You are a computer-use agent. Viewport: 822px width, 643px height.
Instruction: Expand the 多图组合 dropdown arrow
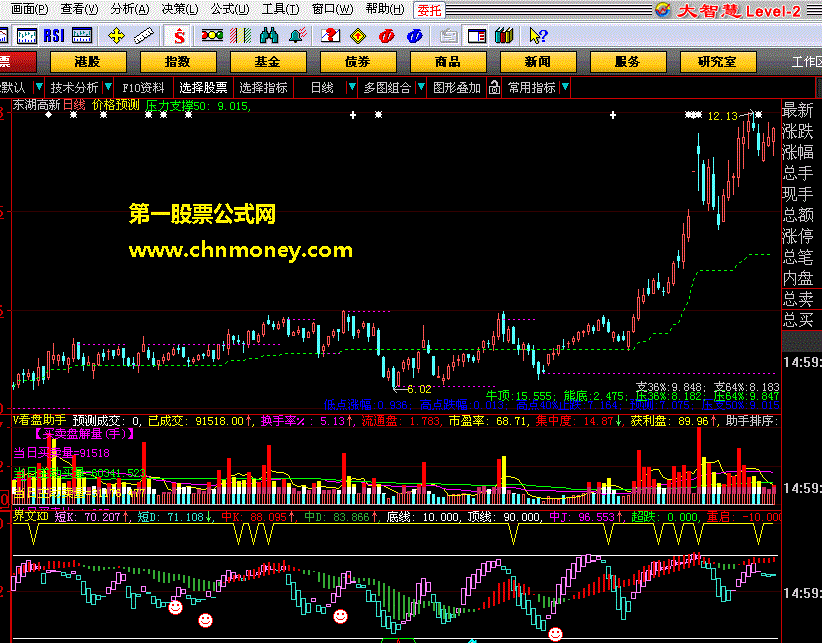coord(420,87)
